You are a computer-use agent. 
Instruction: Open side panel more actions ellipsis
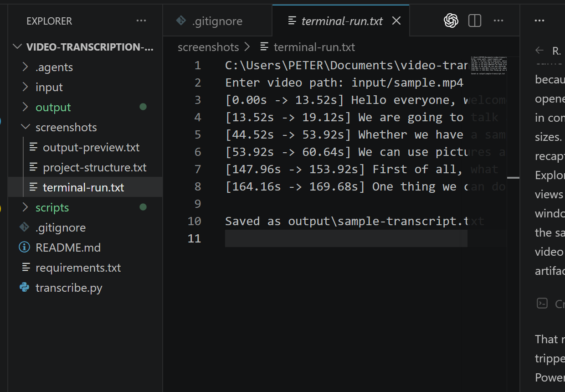tap(539, 21)
